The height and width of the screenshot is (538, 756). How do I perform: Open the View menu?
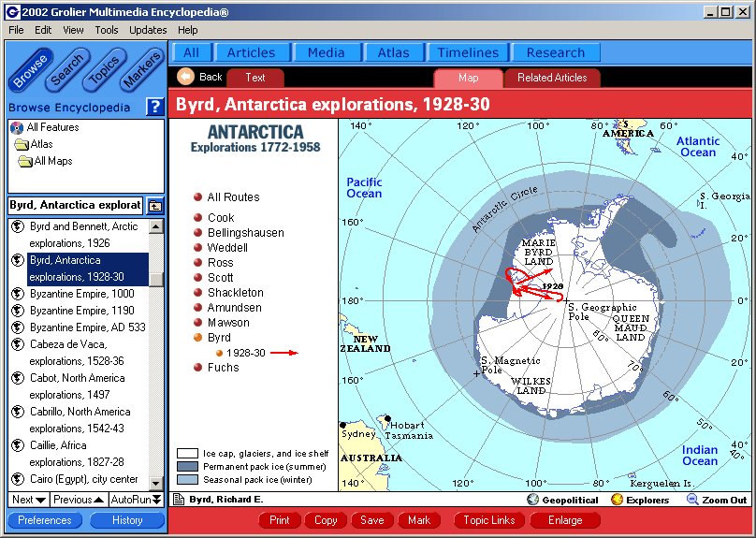(73, 30)
